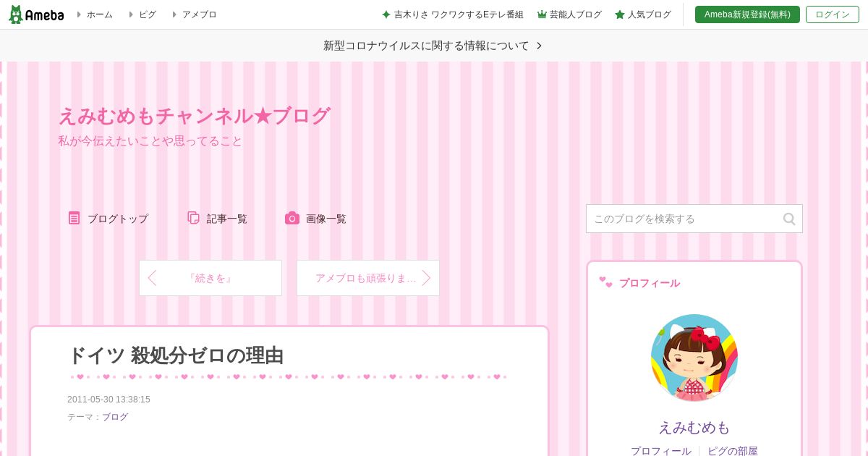Viewport: 868px width, 456px height.
Task: Open 新型コロナウイルスに関する情報について notice
Action: [426, 46]
